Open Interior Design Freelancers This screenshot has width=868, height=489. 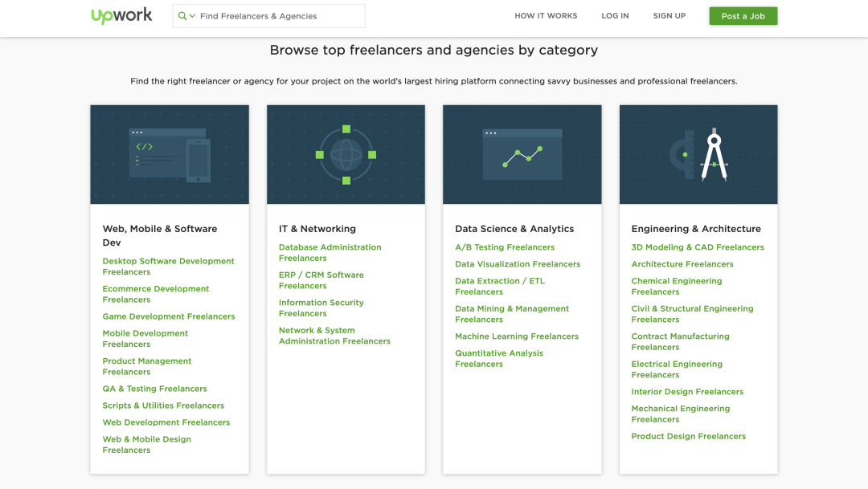(x=687, y=392)
